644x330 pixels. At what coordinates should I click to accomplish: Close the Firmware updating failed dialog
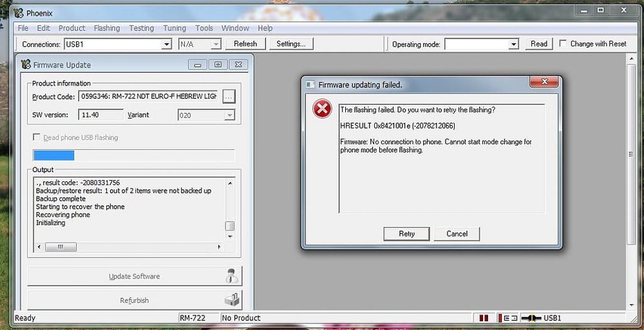[544, 82]
